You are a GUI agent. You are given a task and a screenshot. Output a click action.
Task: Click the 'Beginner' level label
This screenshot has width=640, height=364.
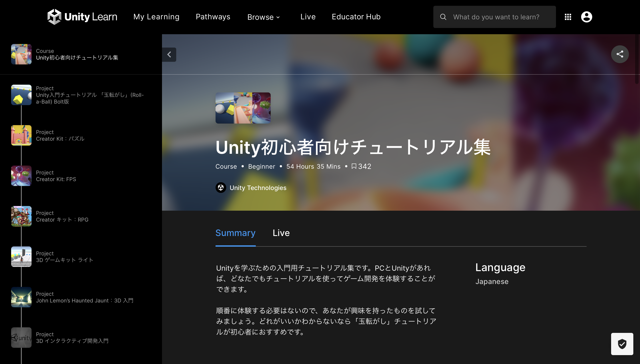point(262,166)
